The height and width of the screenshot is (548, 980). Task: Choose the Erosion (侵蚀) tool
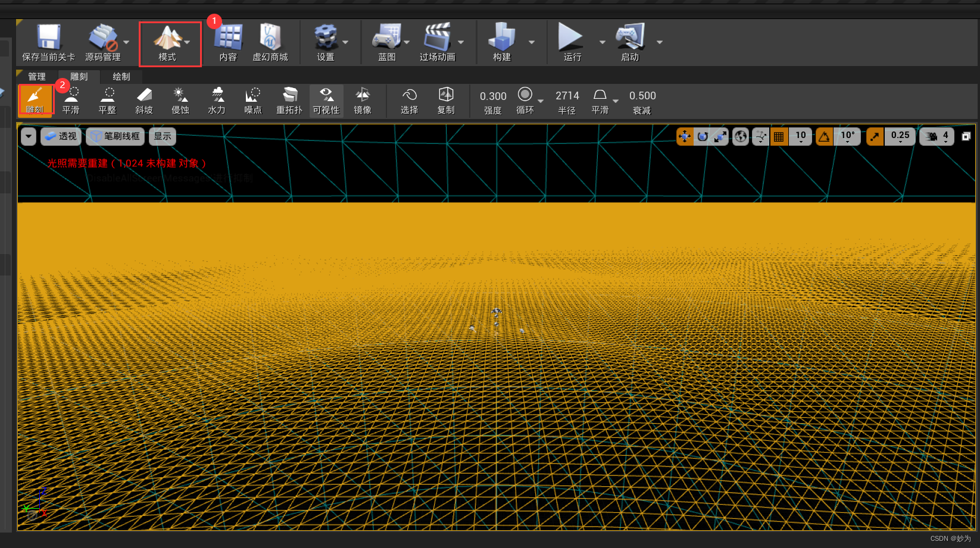click(180, 99)
